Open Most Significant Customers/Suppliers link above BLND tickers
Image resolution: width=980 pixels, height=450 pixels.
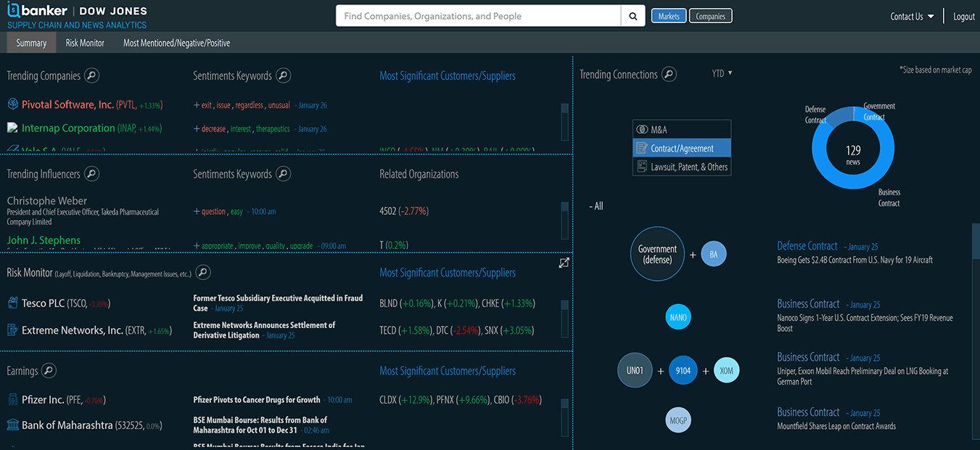coord(448,273)
